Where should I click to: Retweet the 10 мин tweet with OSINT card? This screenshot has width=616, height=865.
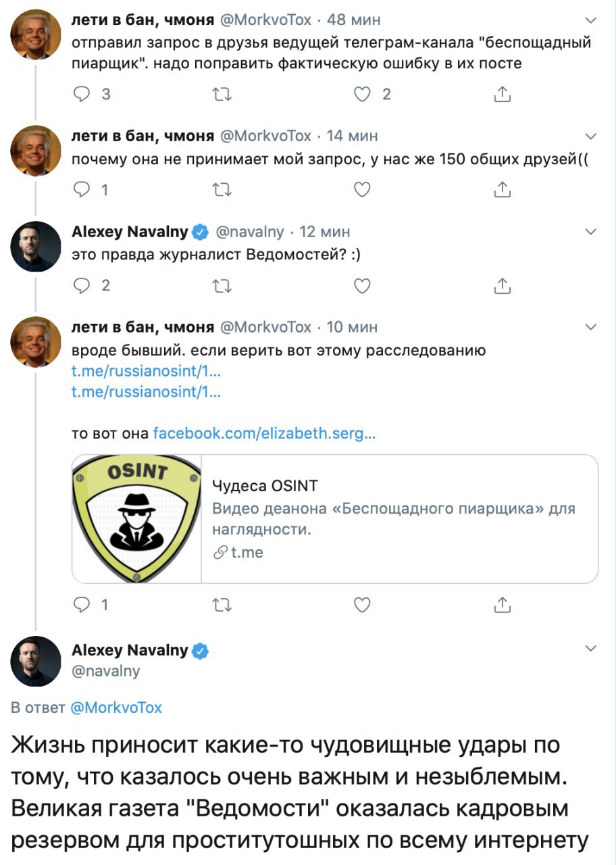(x=222, y=605)
